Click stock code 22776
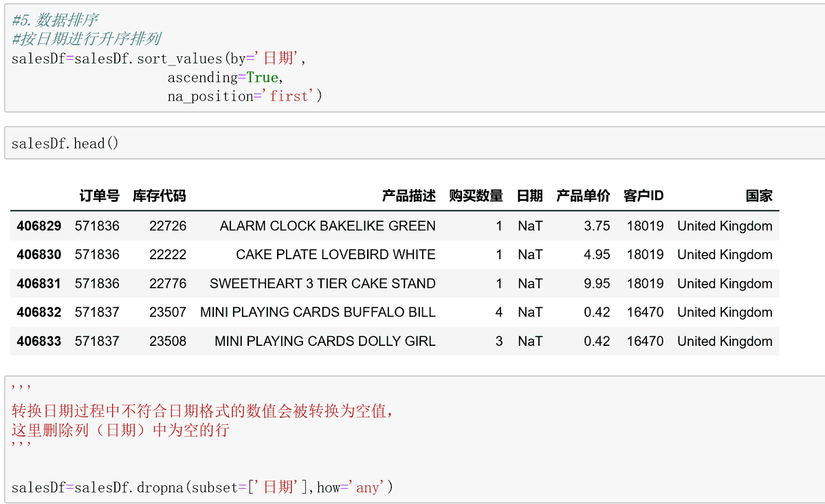 (168, 283)
